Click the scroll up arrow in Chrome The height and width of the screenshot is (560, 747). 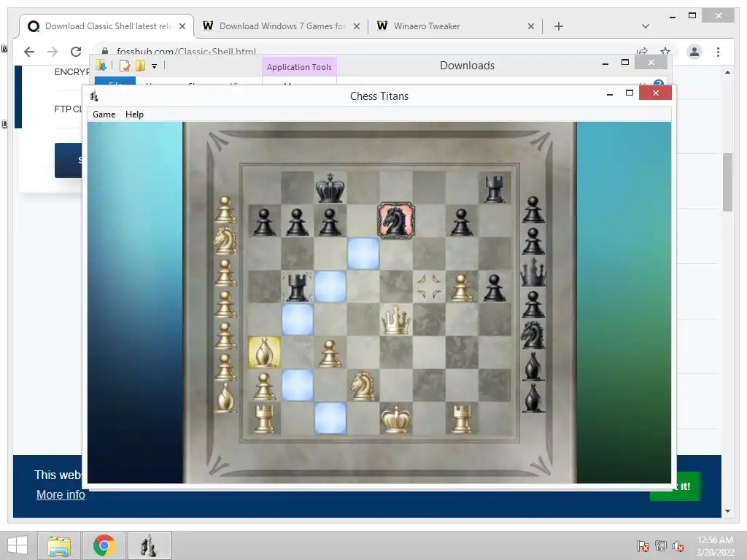point(727,72)
